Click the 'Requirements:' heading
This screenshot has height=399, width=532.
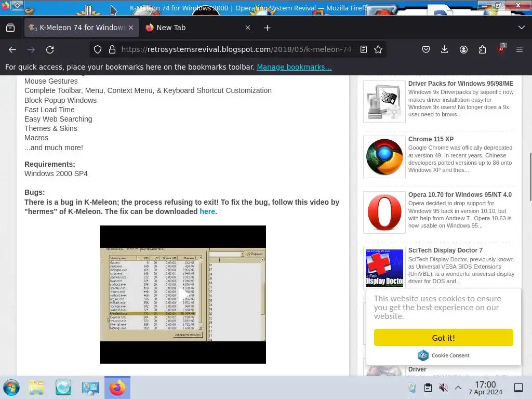(x=50, y=164)
